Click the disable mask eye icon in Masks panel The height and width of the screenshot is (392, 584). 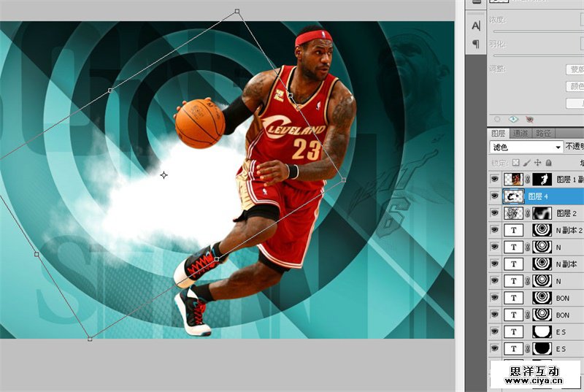529,119
